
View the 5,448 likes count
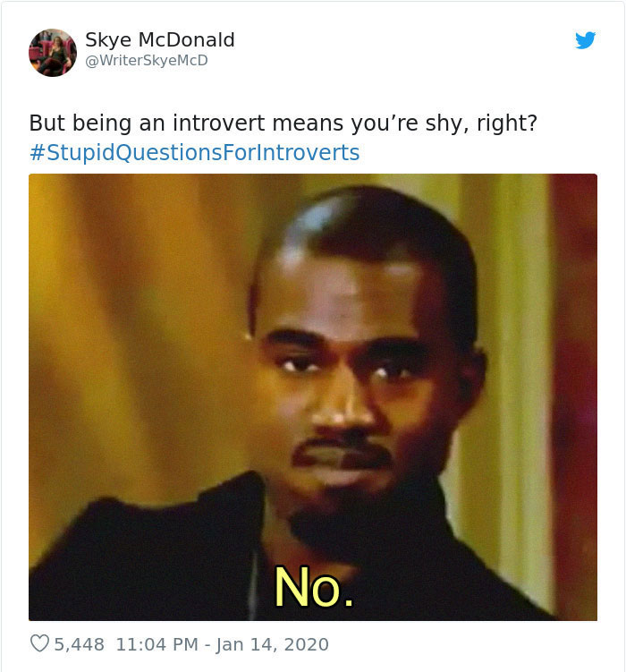tap(80, 644)
